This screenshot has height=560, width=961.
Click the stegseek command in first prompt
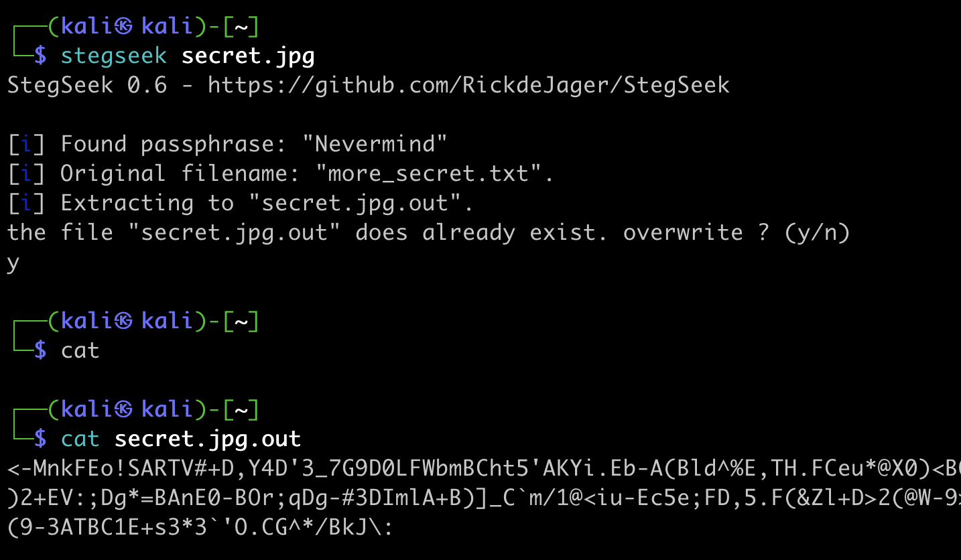point(114,56)
